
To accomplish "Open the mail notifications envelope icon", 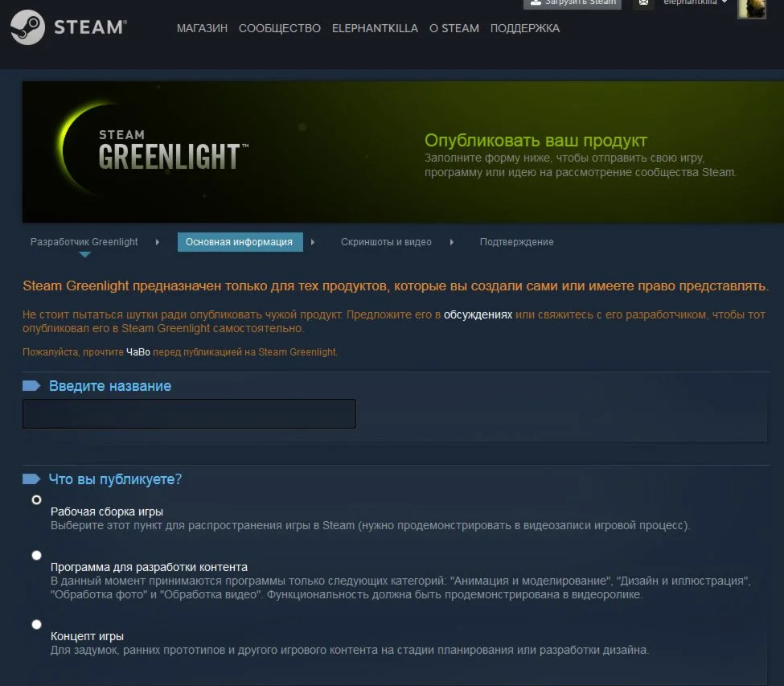I will pyautogui.click(x=643, y=3).
